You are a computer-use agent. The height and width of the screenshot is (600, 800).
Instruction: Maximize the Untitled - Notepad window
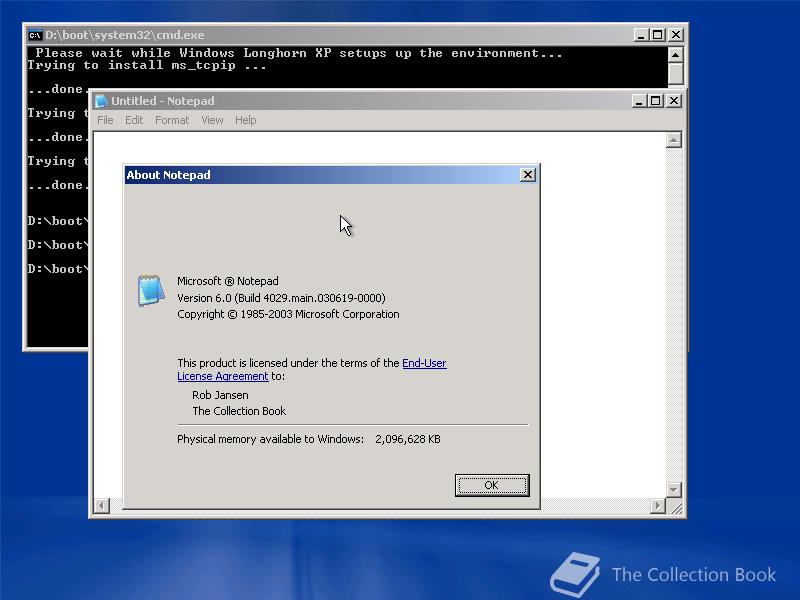click(x=656, y=101)
